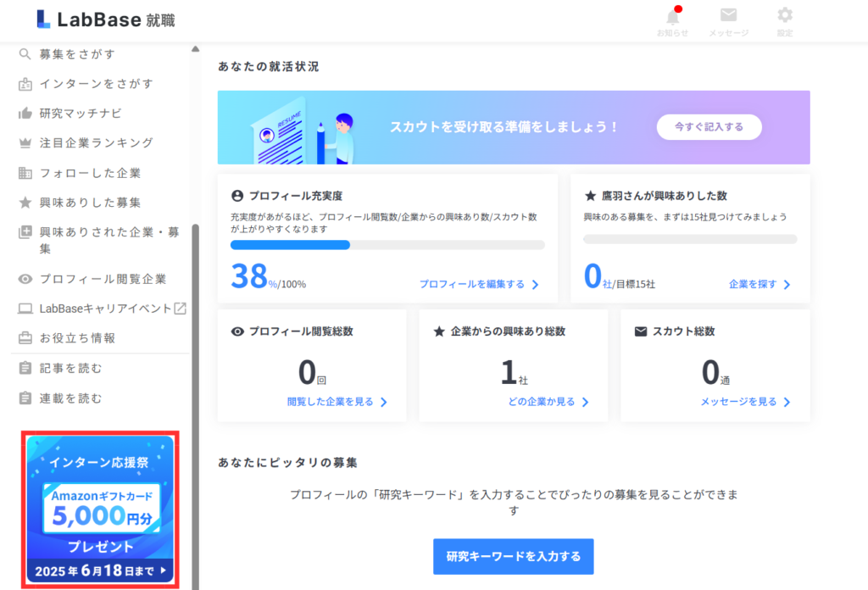Open the どの企業か見る link
Viewport: 868px width, 590px height.
(541, 402)
